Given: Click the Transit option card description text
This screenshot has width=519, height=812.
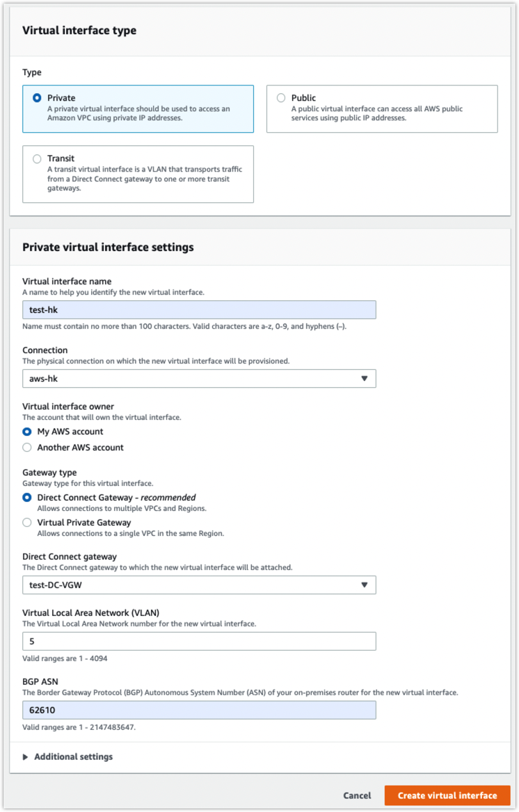Looking at the screenshot, I should point(145,179).
